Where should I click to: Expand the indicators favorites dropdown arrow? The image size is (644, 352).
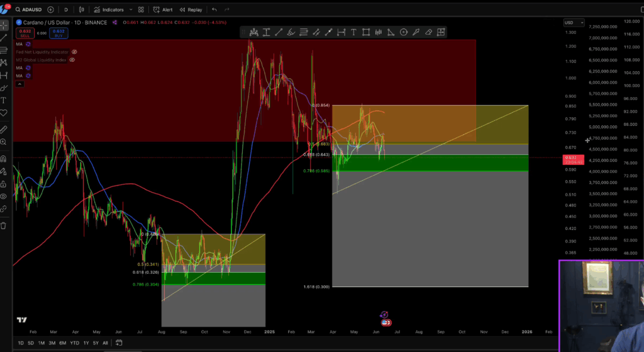[131, 9]
